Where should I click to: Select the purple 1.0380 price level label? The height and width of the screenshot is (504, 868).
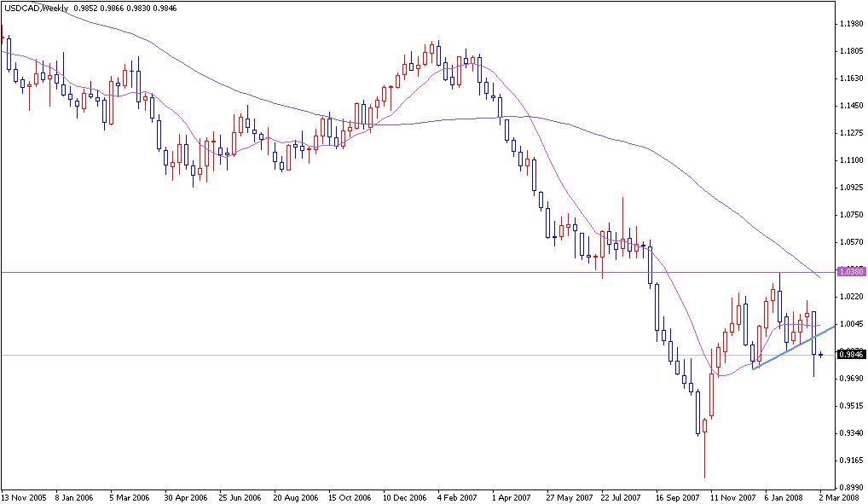(x=852, y=271)
